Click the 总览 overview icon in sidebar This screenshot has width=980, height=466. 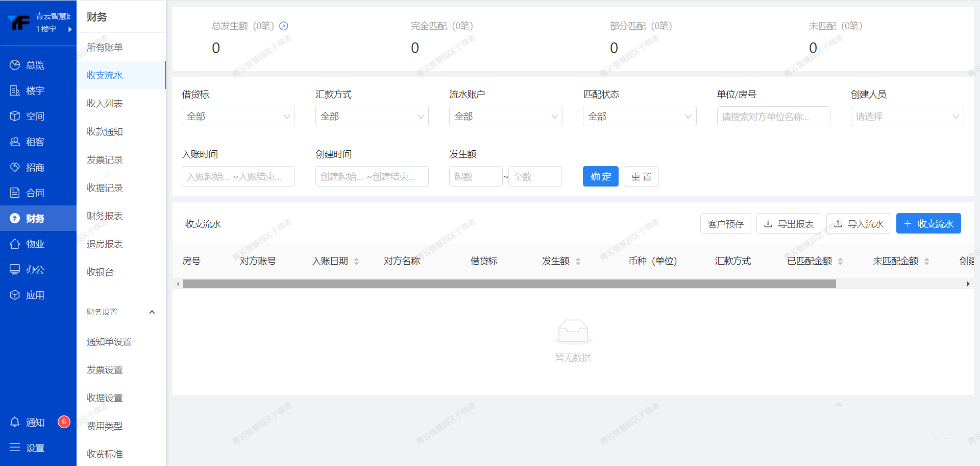pos(15,65)
